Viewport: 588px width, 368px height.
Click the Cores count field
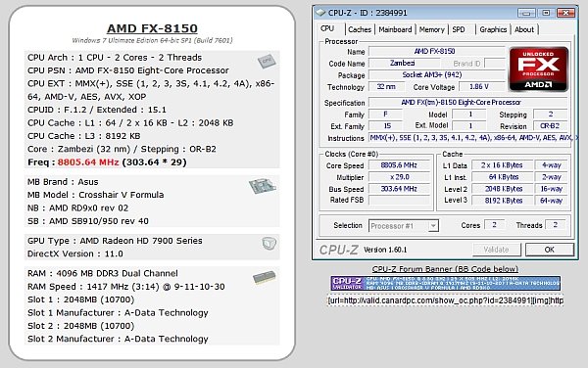(x=494, y=225)
